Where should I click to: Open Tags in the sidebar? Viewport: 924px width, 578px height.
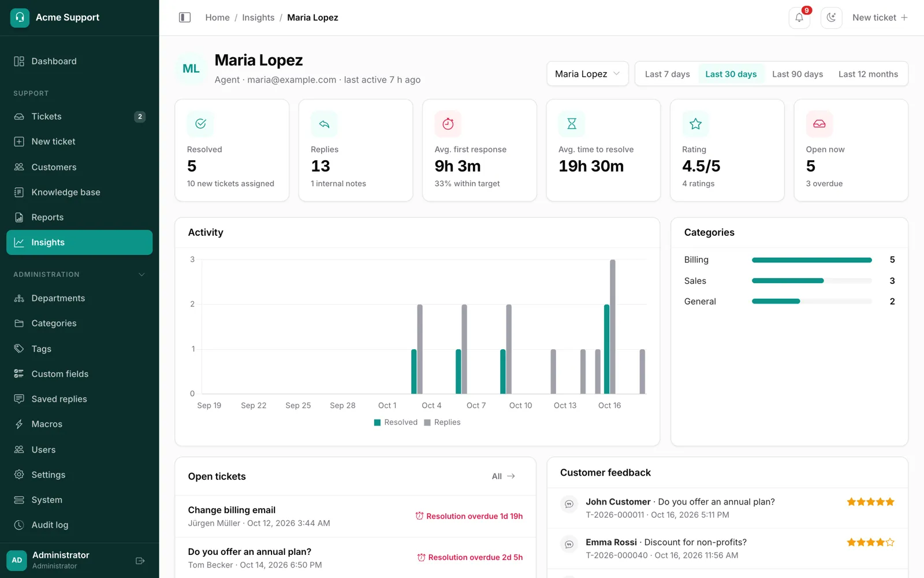coord(80,349)
